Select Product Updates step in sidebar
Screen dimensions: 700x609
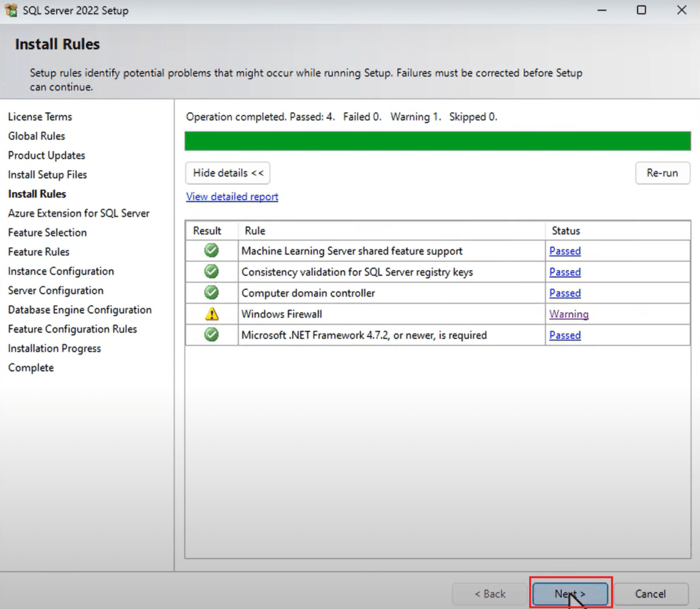[x=46, y=155]
